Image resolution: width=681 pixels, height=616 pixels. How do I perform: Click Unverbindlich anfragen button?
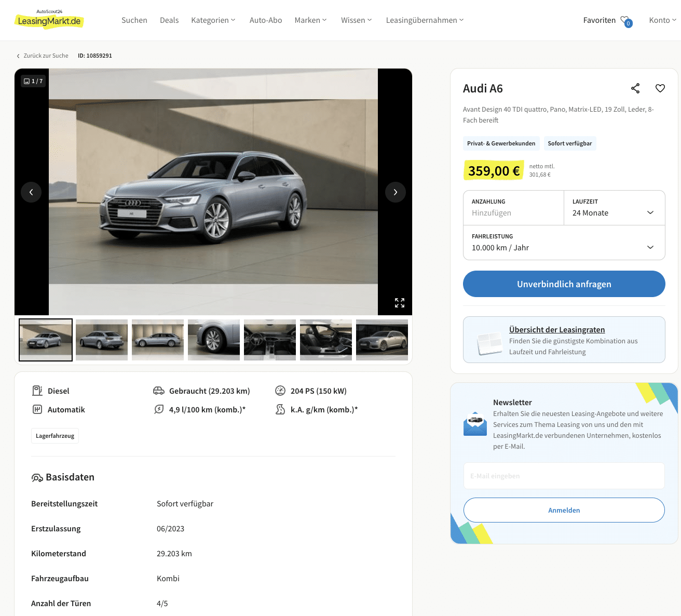[564, 284]
